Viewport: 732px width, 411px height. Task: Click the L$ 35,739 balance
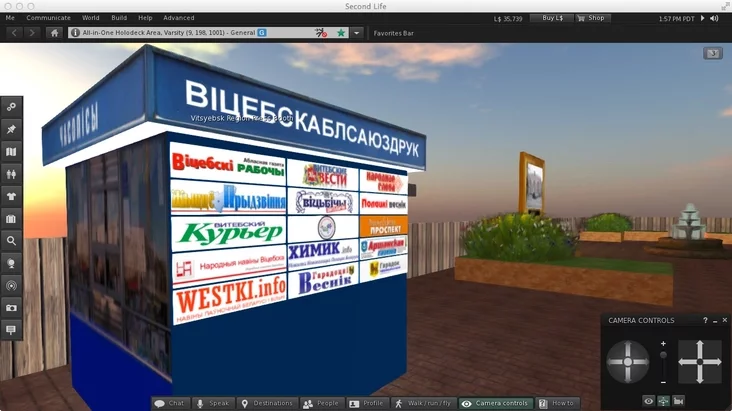point(508,19)
